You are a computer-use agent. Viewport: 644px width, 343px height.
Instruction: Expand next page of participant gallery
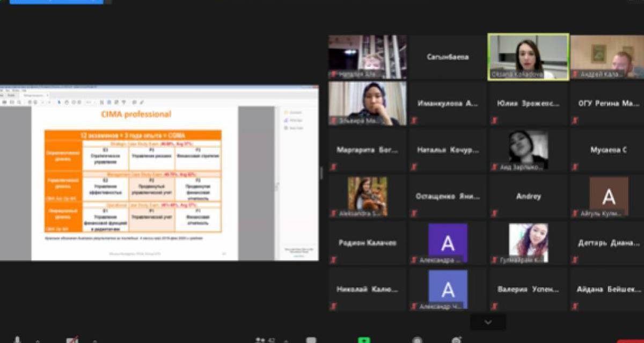488,322
